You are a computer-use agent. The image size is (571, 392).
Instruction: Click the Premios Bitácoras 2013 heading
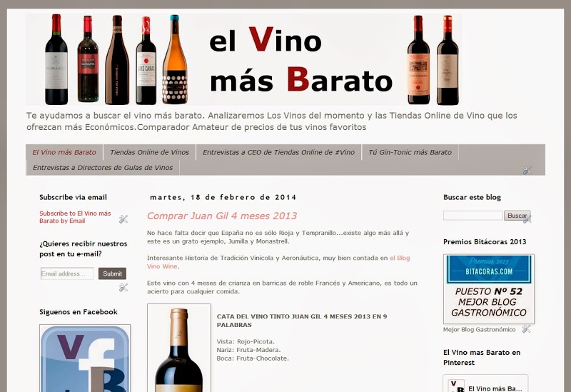pos(485,241)
